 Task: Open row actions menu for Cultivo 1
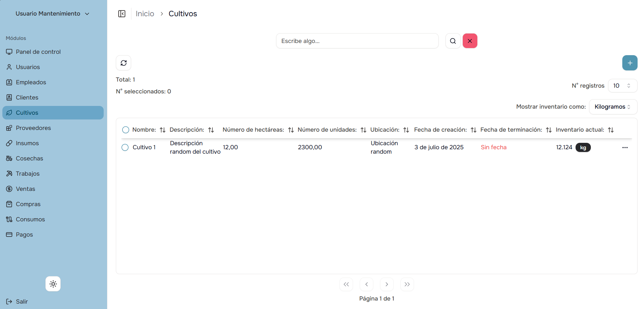tap(625, 148)
